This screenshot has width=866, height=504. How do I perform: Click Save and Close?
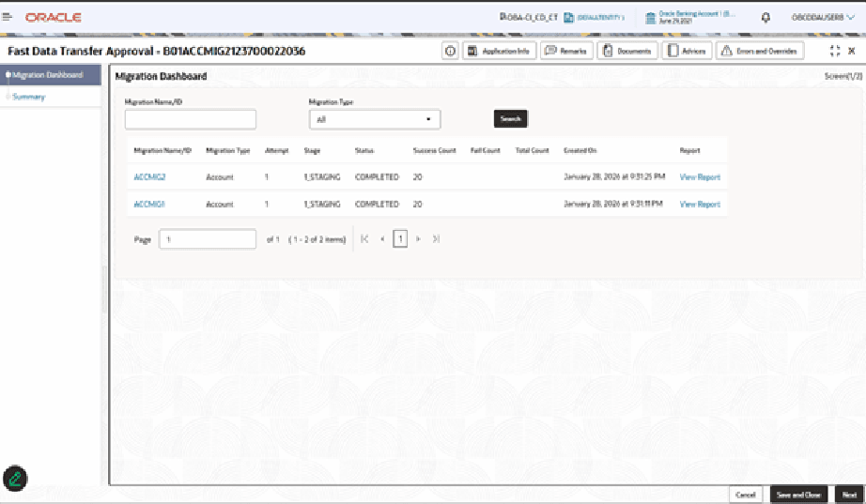pyautogui.click(x=798, y=495)
